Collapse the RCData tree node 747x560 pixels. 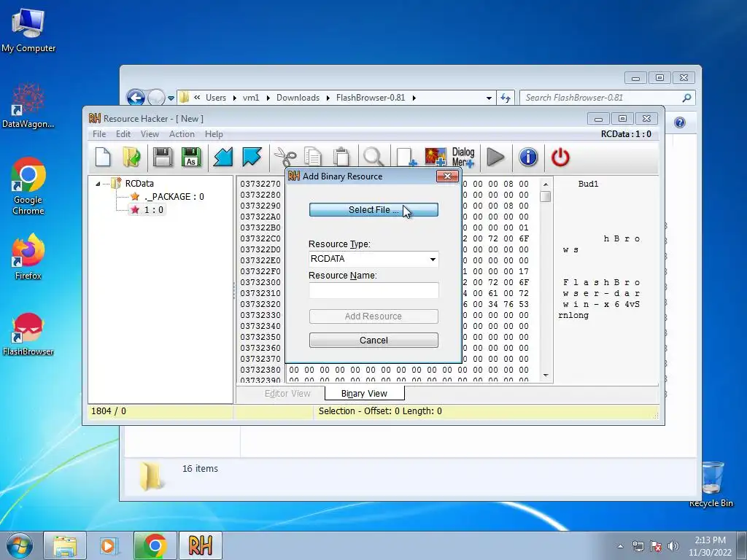pyautogui.click(x=98, y=184)
